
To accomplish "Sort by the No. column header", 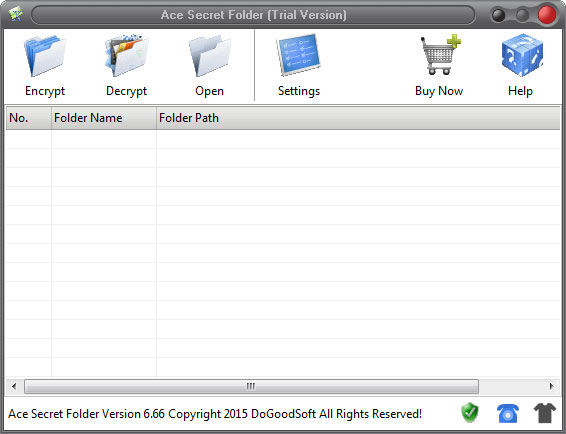I will point(29,118).
